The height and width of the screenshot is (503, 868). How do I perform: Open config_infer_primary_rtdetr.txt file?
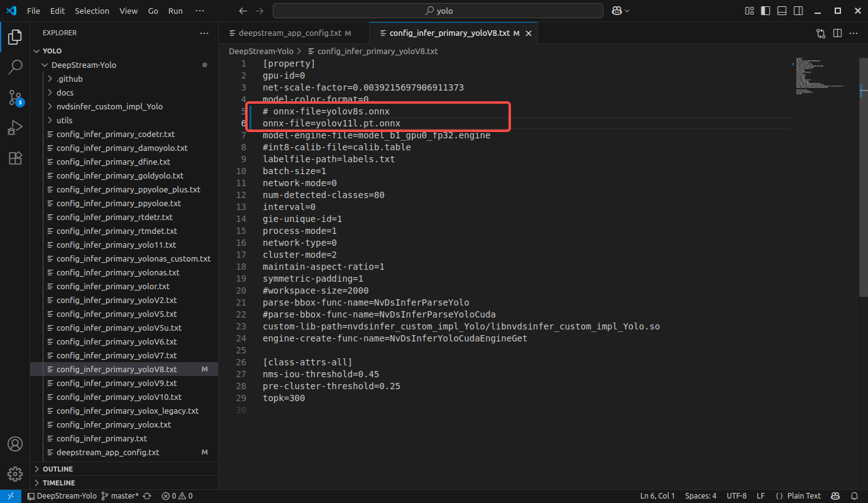pos(114,217)
